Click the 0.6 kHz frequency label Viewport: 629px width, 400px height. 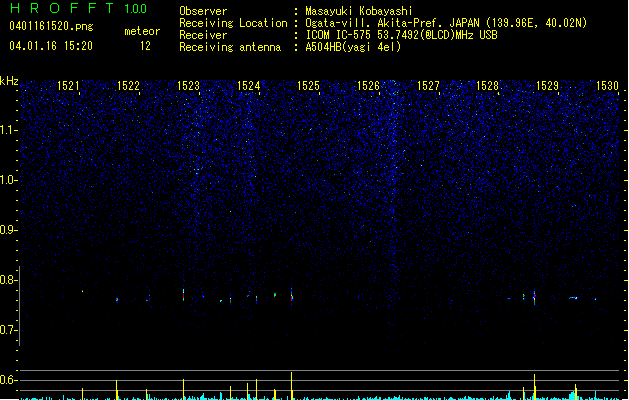pos(9,380)
